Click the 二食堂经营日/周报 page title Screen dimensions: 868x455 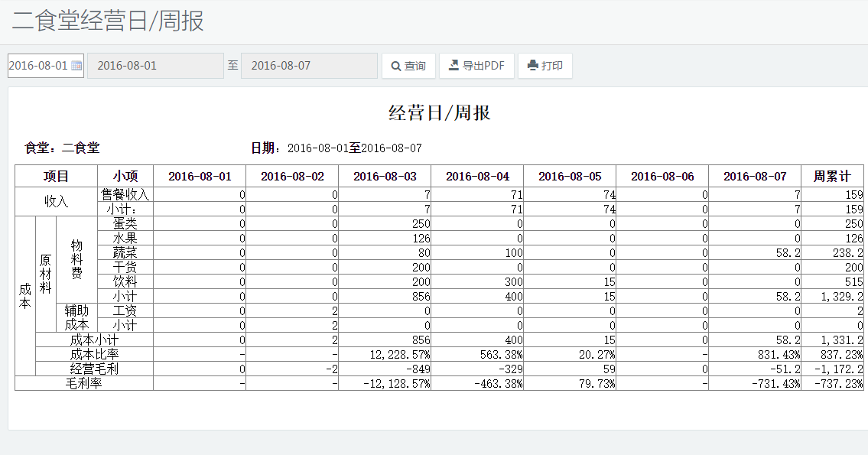(108, 21)
